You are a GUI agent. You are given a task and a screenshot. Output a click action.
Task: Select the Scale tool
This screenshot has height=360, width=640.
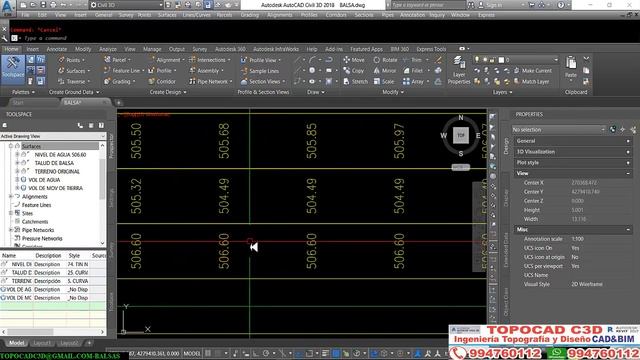pyautogui.click(x=384, y=82)
